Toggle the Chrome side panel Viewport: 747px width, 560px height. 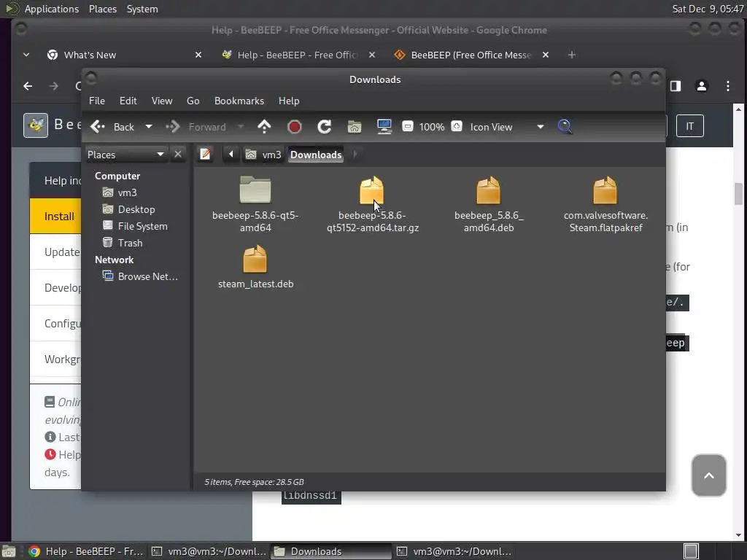point(676,86)
